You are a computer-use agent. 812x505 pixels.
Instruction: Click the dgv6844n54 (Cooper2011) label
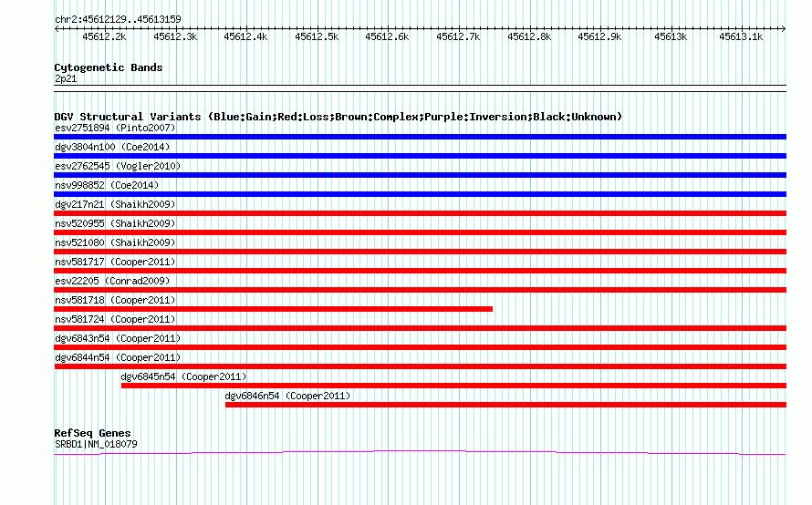(118, 357)
